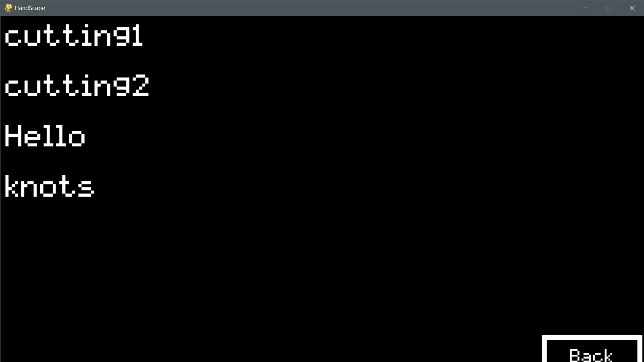
Task: Click the white-bordered Back box
Action: (592, 349)
